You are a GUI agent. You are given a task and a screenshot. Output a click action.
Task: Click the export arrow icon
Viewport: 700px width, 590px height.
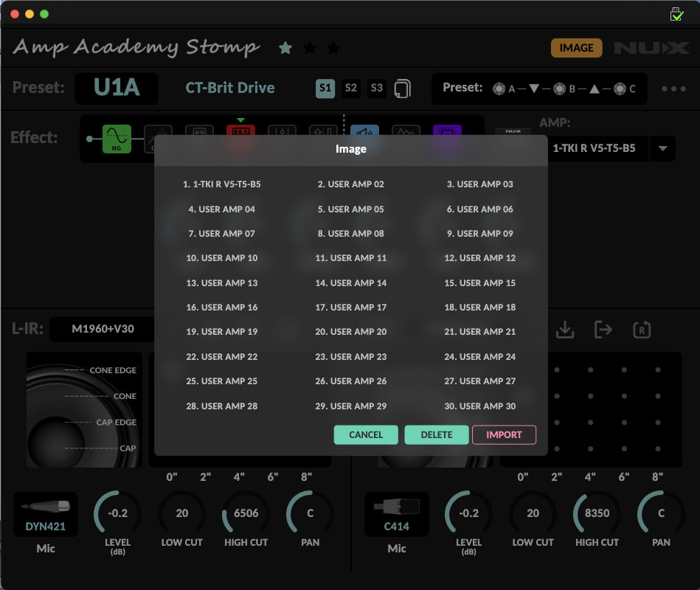(603, 330)
